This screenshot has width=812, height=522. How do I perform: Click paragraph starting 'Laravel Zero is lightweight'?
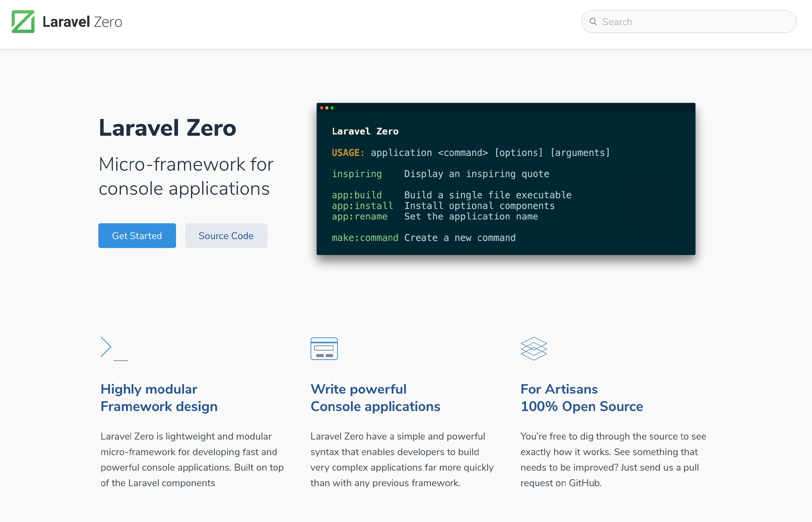(192, 460)
